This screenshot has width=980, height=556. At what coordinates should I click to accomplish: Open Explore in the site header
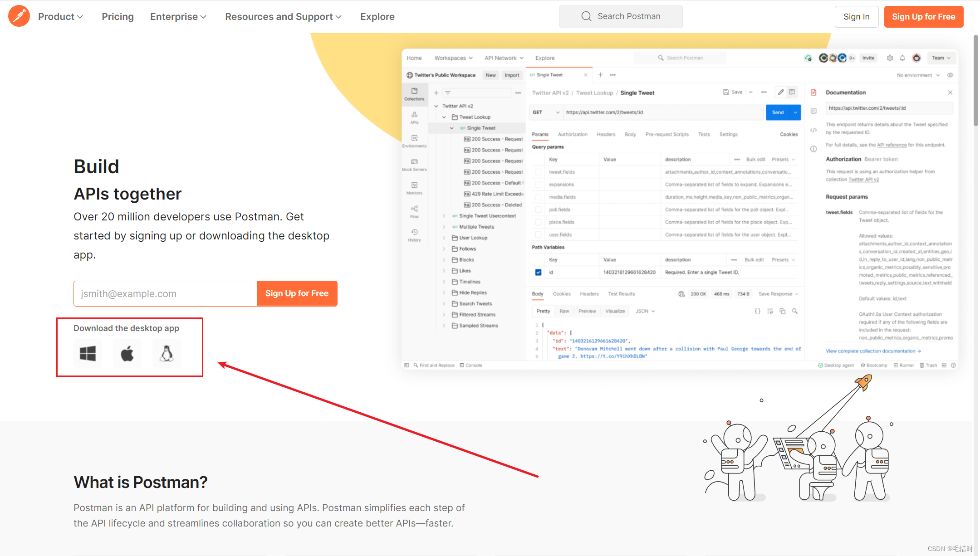(377, 17)
